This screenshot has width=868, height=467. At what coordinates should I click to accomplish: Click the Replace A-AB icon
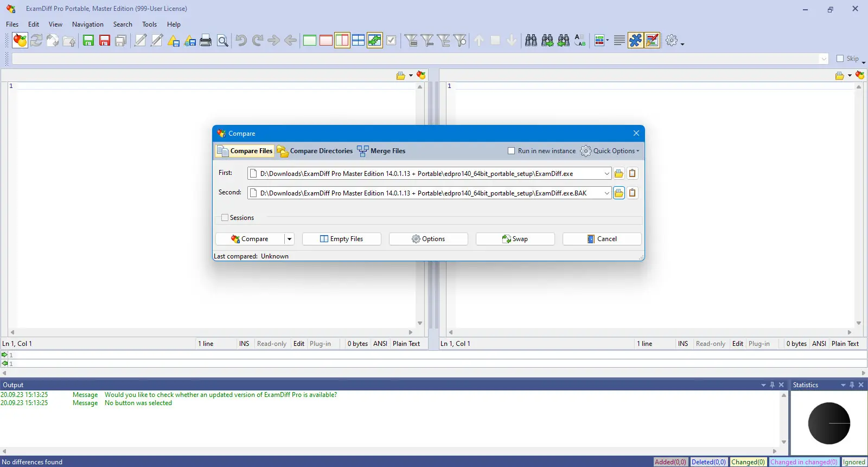click(x=580, y=40)
